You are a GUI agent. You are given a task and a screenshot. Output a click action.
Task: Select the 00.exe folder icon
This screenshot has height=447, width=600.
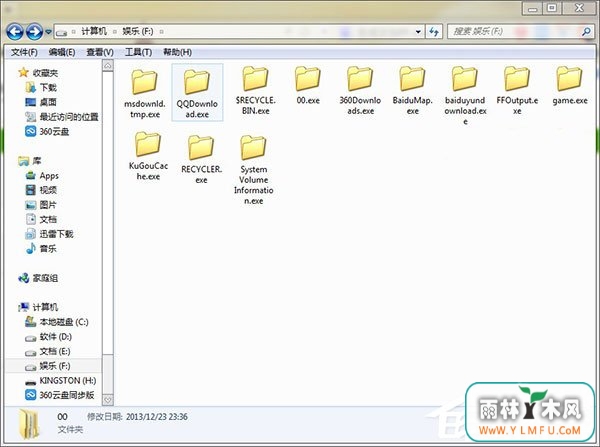click(308, 79)
